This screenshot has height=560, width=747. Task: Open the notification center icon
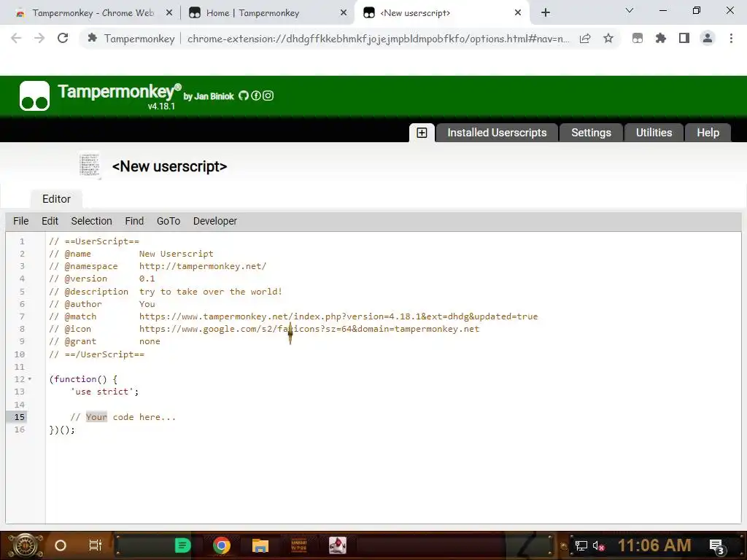click(718, 546)
